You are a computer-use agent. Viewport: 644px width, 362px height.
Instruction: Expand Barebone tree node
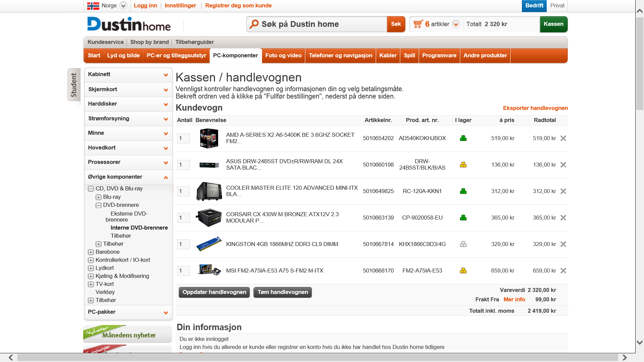pos(91,252)
